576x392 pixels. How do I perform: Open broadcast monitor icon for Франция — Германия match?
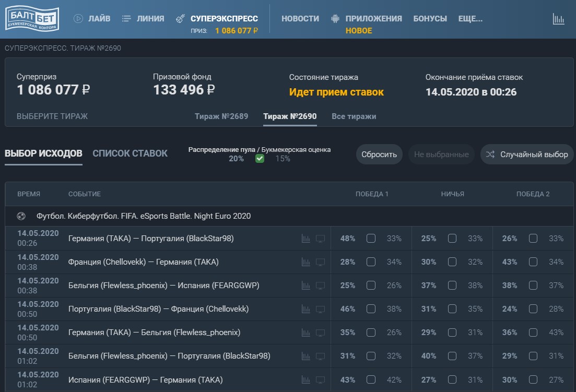pyautogui.click(x=320, y=262)
